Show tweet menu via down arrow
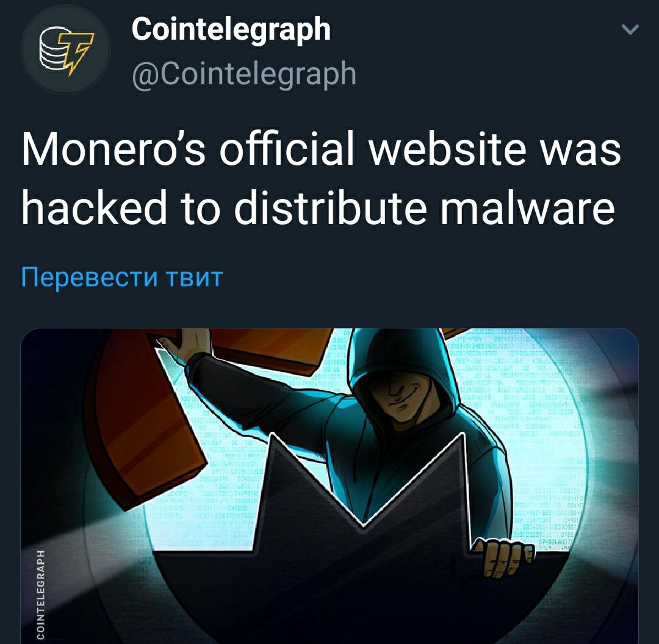The image size is (659, 644). pos(630,29)
